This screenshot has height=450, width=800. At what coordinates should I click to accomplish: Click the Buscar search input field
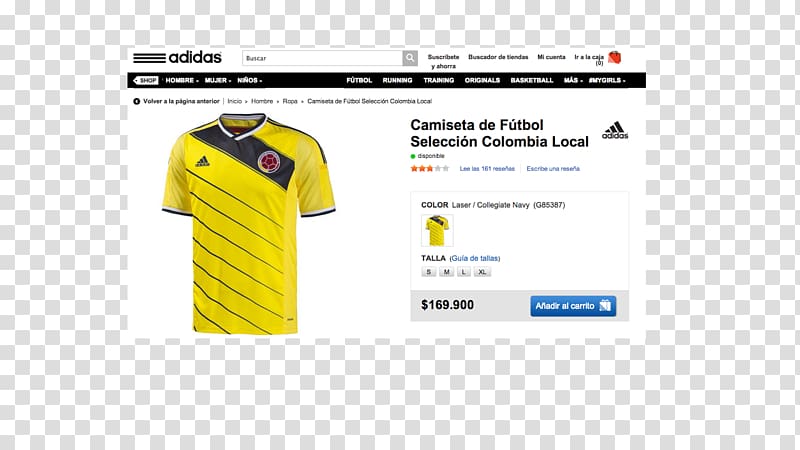click(322, 58)
